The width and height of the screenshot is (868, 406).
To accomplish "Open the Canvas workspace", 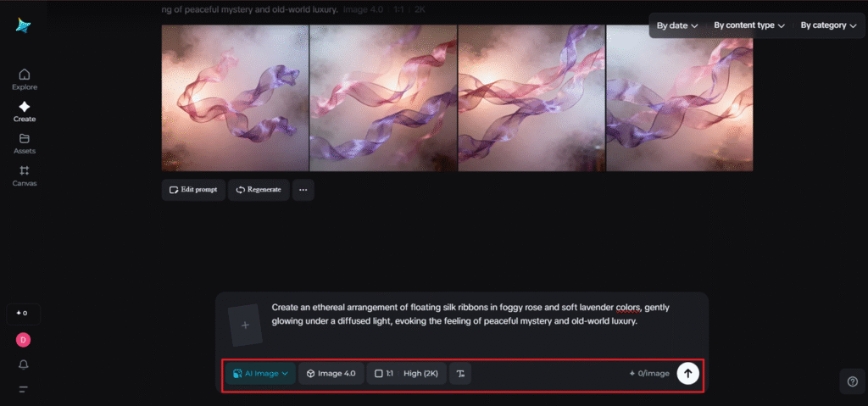I will click(24, 175).
